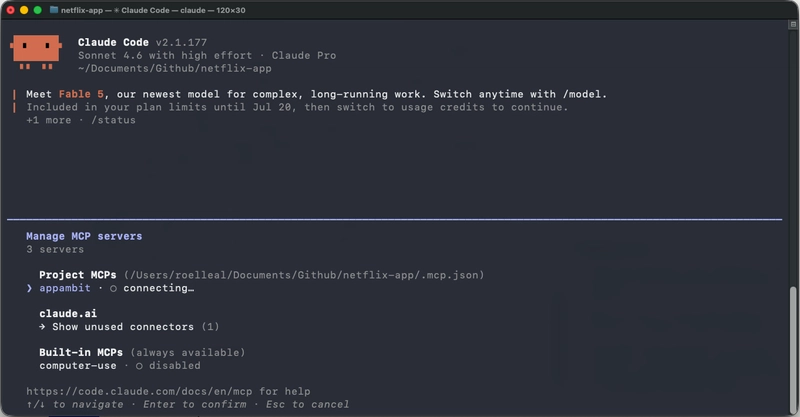Viewport: 800px width, 417px height.
Task: Expand the +1 more notices line
Action: tap(48, 120)
